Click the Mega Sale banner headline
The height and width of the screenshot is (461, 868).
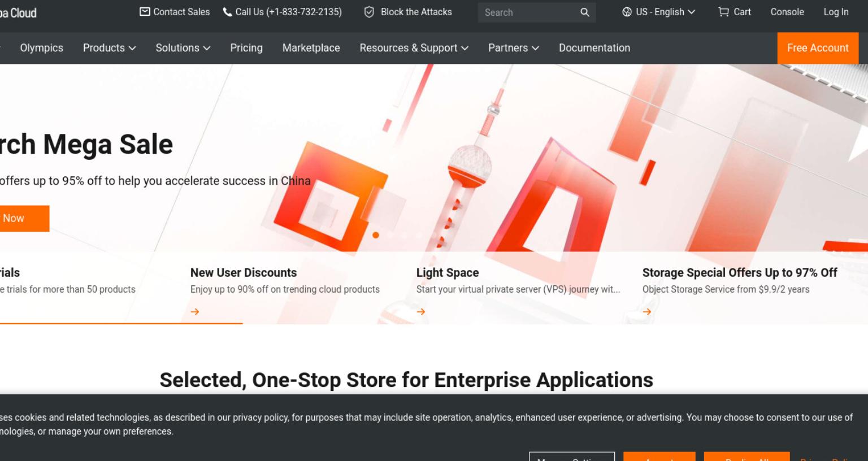coord(86,145)
